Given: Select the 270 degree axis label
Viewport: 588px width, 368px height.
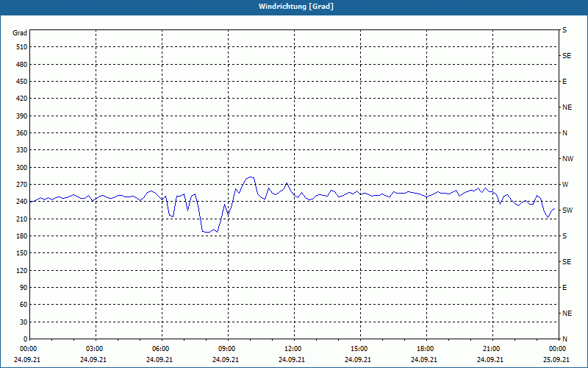Looking at the screenshot, I should point(21,185).
